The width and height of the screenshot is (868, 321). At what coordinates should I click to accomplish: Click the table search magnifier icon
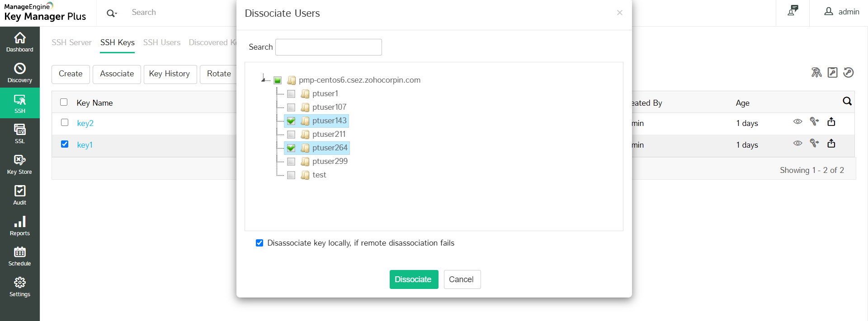point(847,102)
